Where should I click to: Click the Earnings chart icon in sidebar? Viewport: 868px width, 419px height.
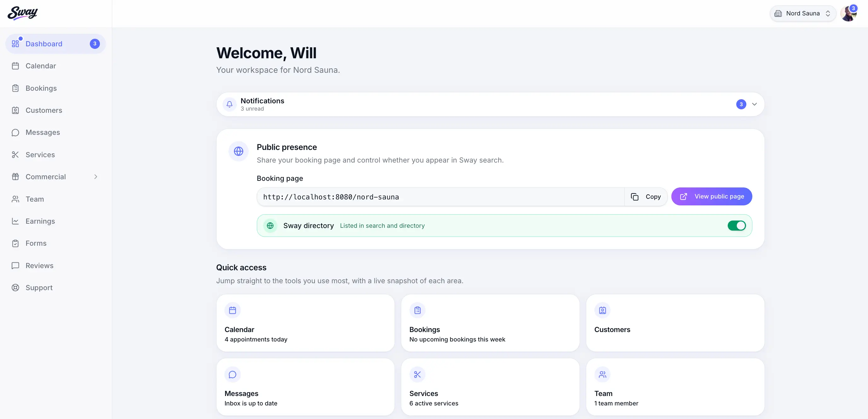point(15,221)
